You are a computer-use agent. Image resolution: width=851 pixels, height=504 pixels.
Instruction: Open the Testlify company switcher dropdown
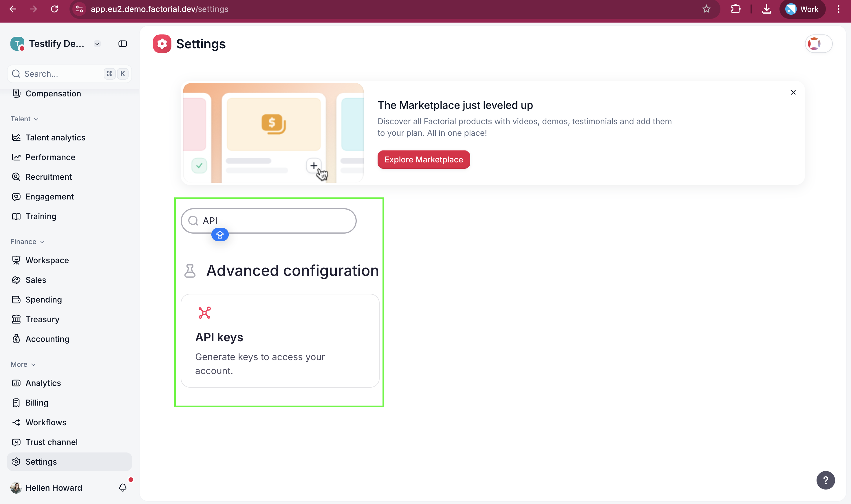97,44
